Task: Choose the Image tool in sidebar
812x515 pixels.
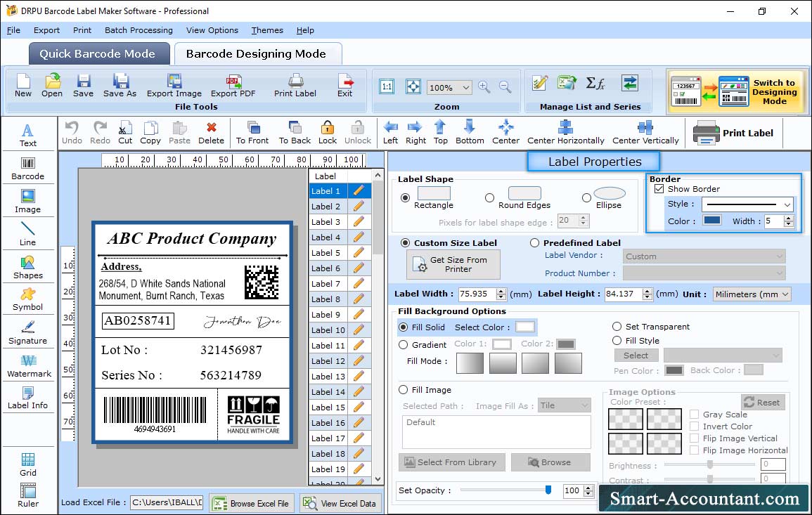Action: click(28, 202)
